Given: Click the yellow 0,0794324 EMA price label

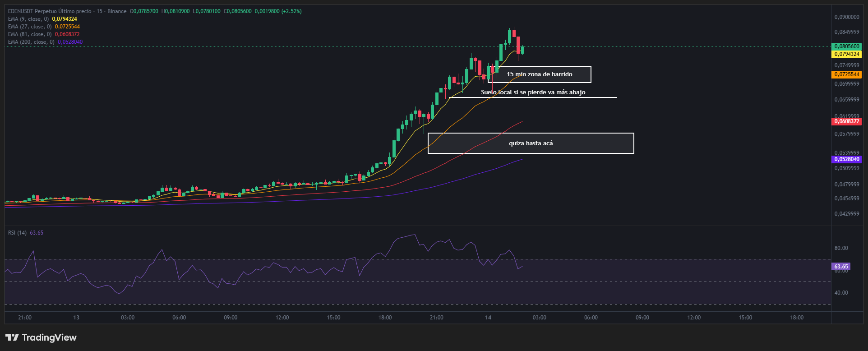Looking at the screenshot, I should 846,54.
